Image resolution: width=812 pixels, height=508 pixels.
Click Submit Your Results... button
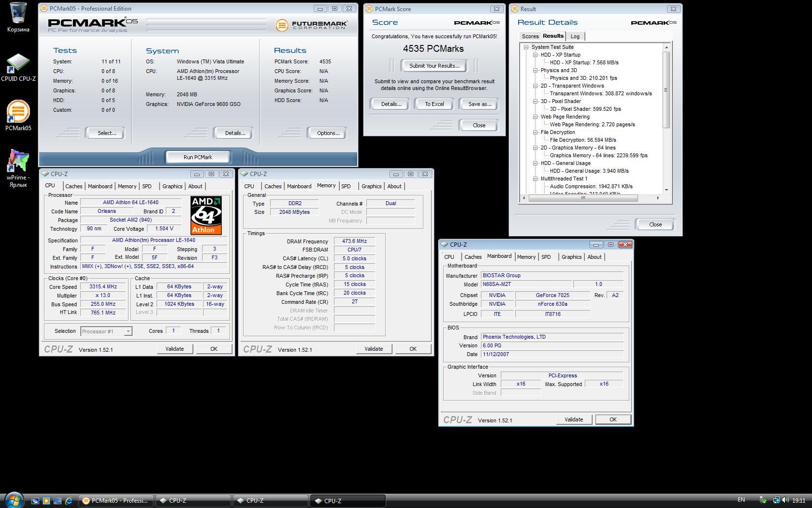[434, 66]
